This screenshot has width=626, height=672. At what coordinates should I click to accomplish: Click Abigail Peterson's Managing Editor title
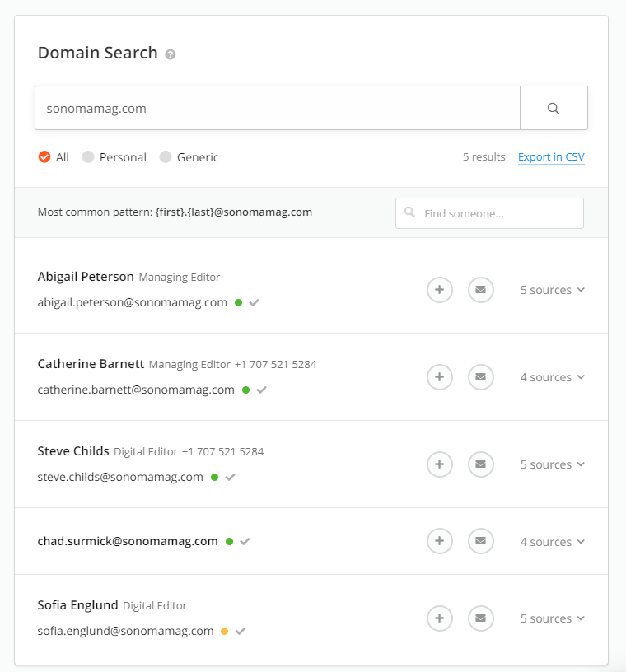(180, 278)
